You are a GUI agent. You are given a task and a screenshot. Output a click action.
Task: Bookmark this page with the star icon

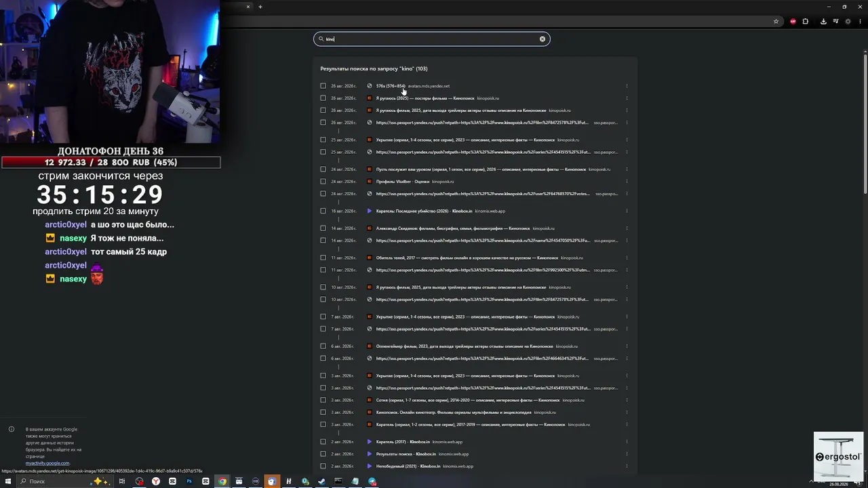pos(776,21)
